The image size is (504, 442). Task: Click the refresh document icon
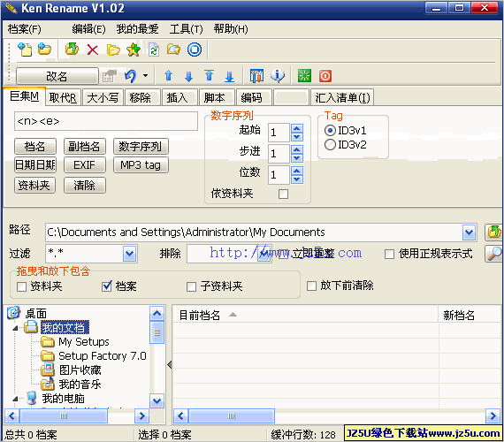pyautogui.click(x=154, y=50)
